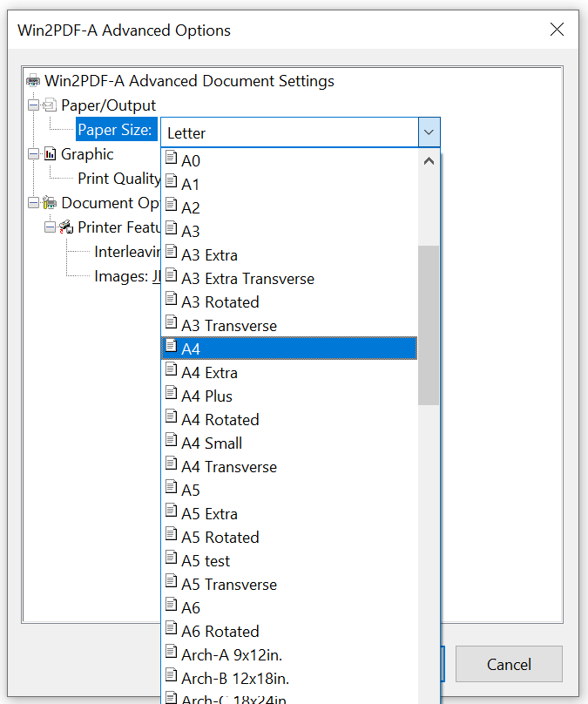The height and width of the screenshot is (704, 588).
Task: Select the Paper Size tree item
Action: pos(115,129)
